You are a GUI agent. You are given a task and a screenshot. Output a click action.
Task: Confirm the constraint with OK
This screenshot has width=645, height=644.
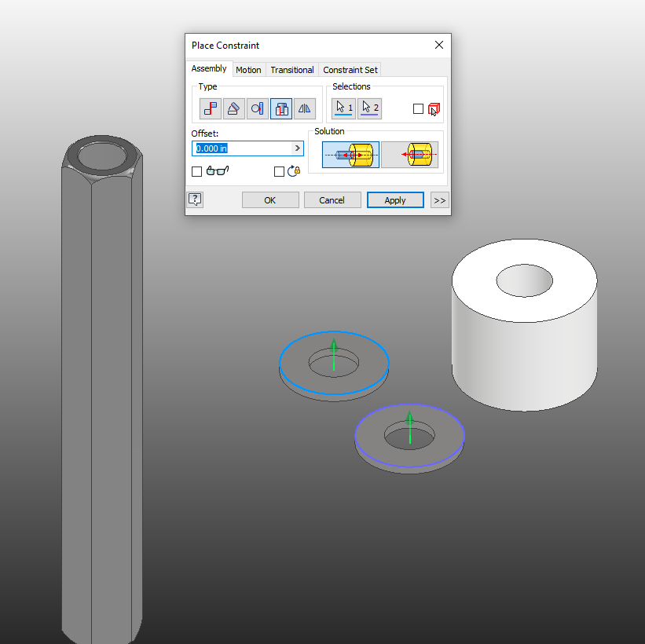pos(270,200)
